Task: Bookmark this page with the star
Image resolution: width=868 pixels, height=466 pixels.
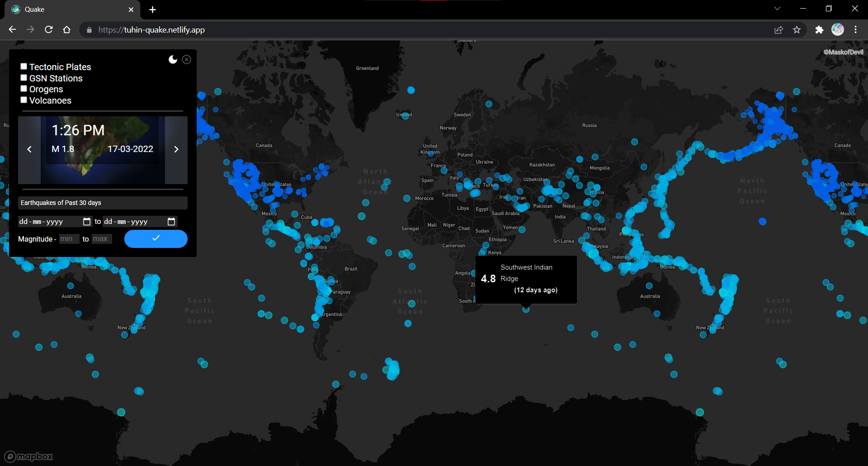Action: (797, 30)
